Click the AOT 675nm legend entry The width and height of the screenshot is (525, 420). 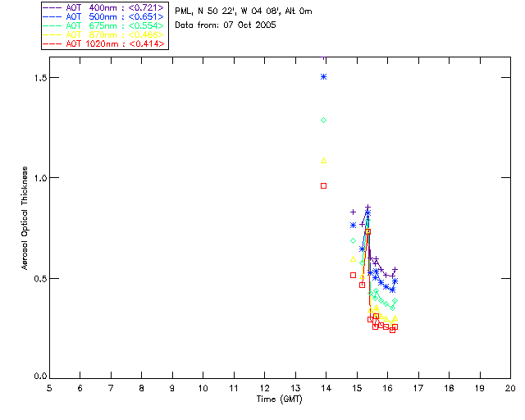[103, 25]
